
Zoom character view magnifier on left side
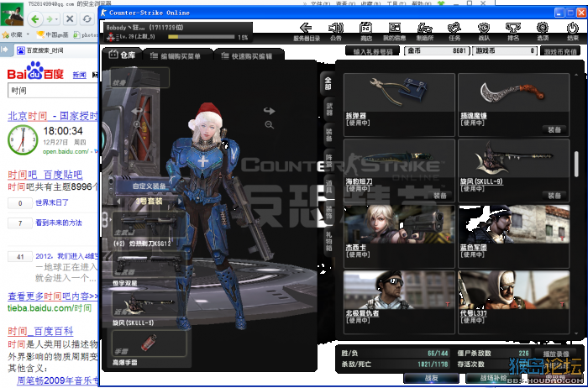[137, 124]
